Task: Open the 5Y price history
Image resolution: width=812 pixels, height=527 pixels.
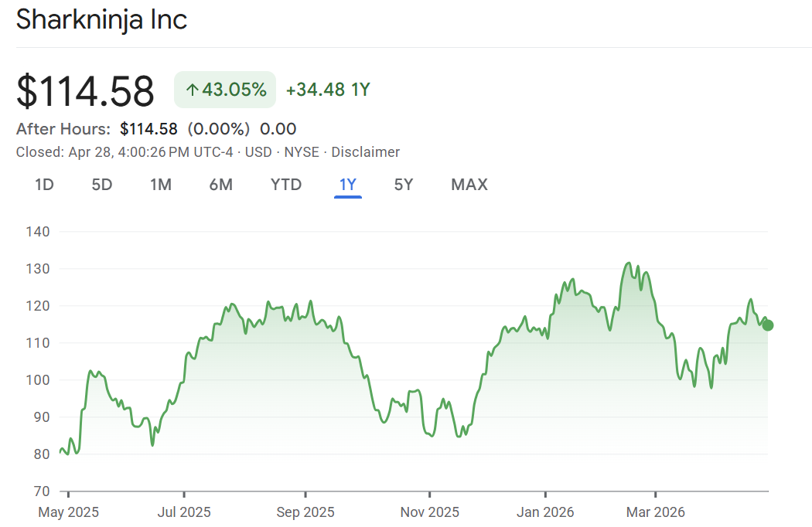Action: (x=404, y=185)
